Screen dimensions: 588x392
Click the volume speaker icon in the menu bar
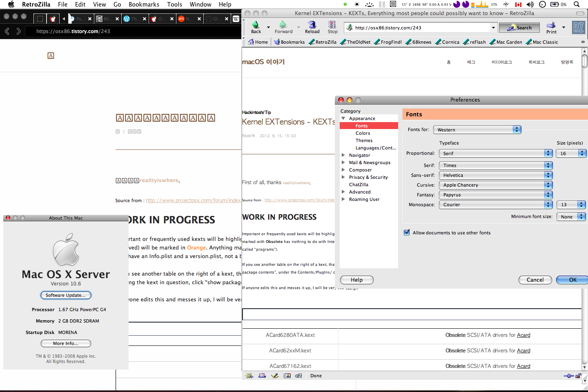(530, 4)
